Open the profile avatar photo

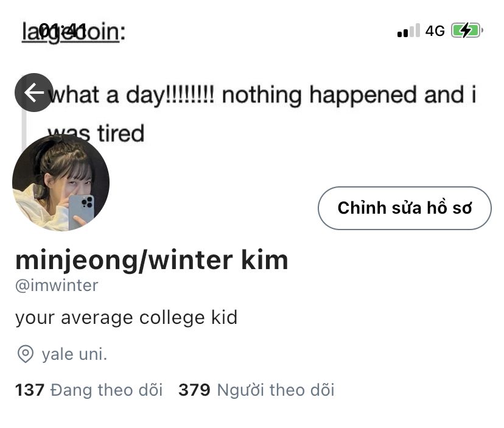pos(61,183)
